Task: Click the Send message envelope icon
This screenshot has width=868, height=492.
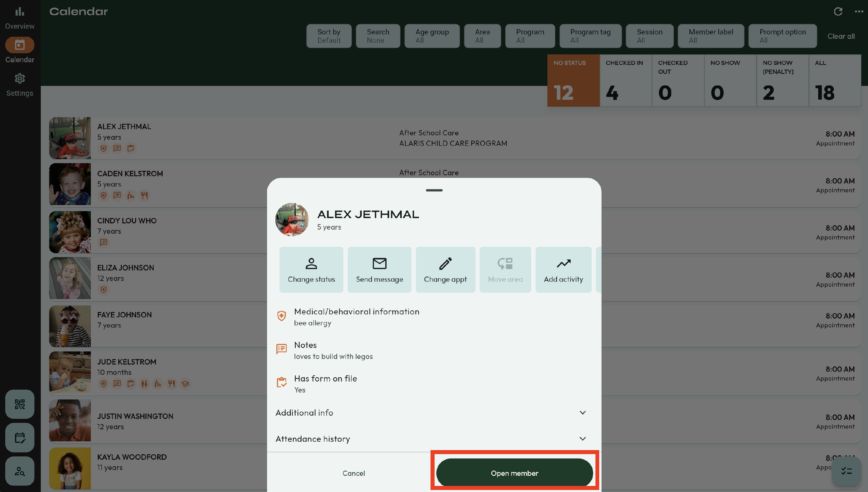Action: tap(379, 263)
